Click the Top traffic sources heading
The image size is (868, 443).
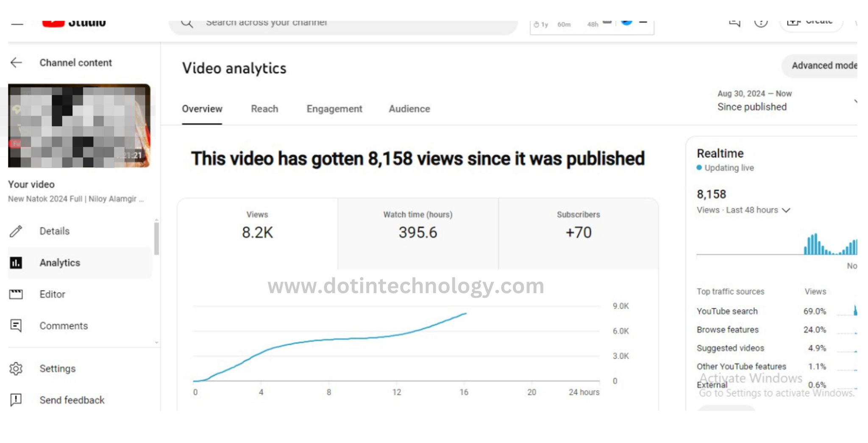coord(730,291)
